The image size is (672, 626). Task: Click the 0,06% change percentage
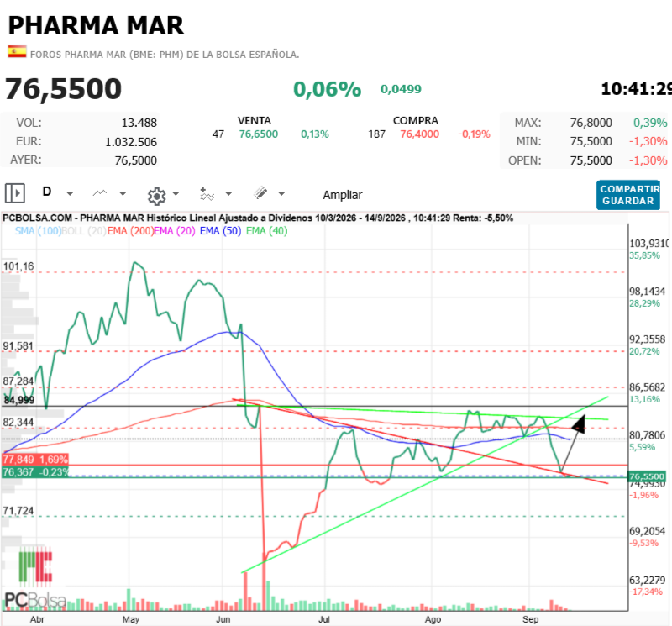(328, 89)
